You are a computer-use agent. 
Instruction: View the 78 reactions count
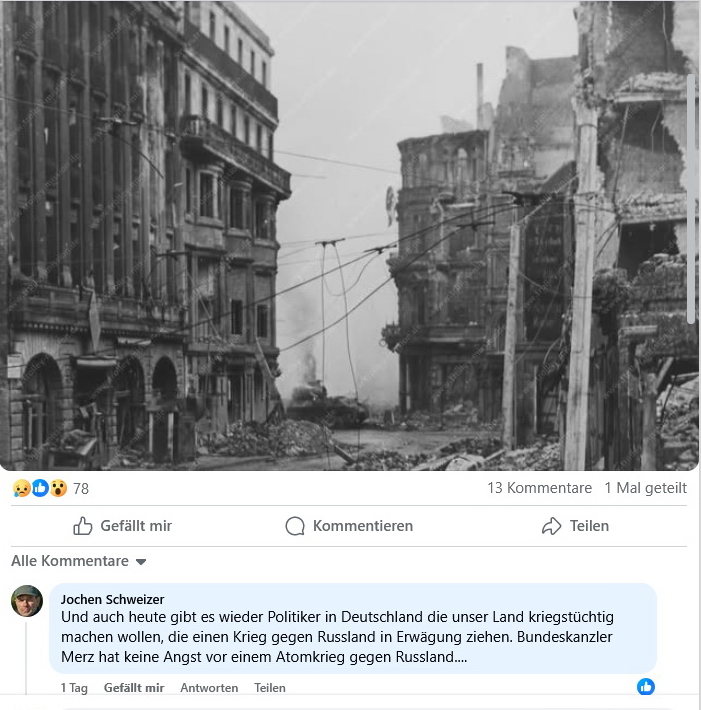81,489
